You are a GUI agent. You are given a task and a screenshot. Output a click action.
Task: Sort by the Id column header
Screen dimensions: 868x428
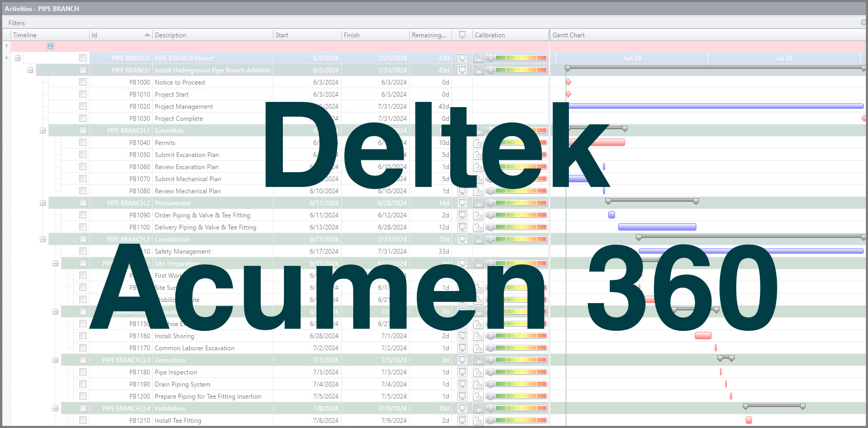tap(121, 35)
